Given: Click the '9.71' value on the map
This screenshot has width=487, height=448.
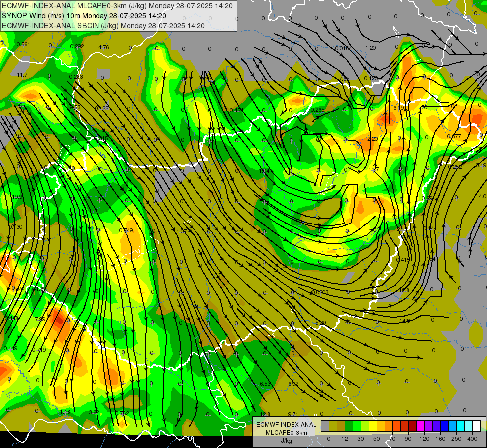Looking at the screenshot, I should tap(293, 414).
